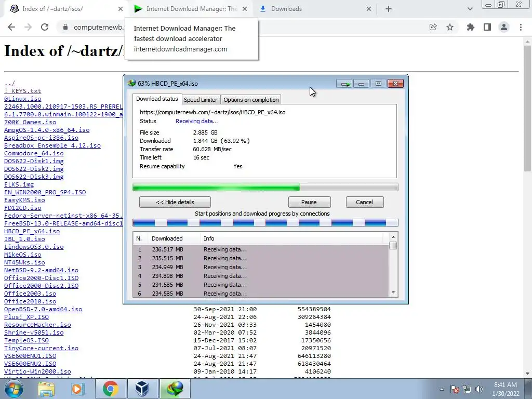
Task: Cancel the HBCD_PE_x64.iso download
Action: click(364, 202)
